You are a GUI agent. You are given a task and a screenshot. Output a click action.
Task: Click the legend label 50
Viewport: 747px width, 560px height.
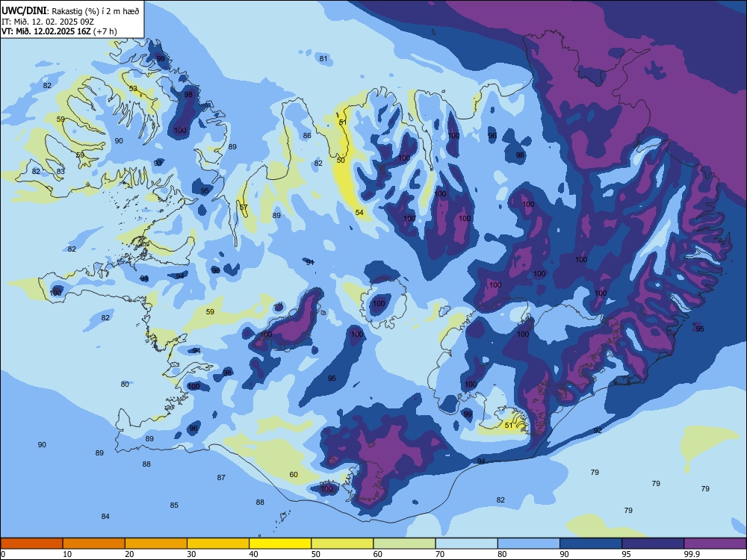coord(315,554)
